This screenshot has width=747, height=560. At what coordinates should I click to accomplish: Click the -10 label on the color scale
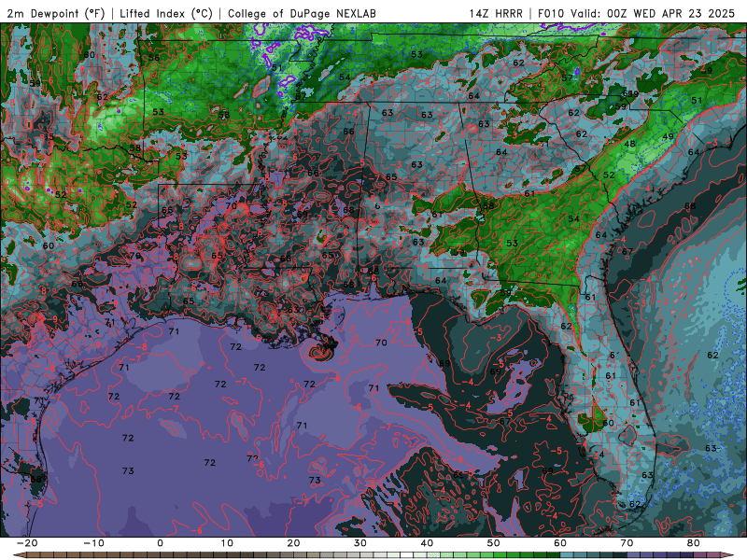(x=93, y=543)
